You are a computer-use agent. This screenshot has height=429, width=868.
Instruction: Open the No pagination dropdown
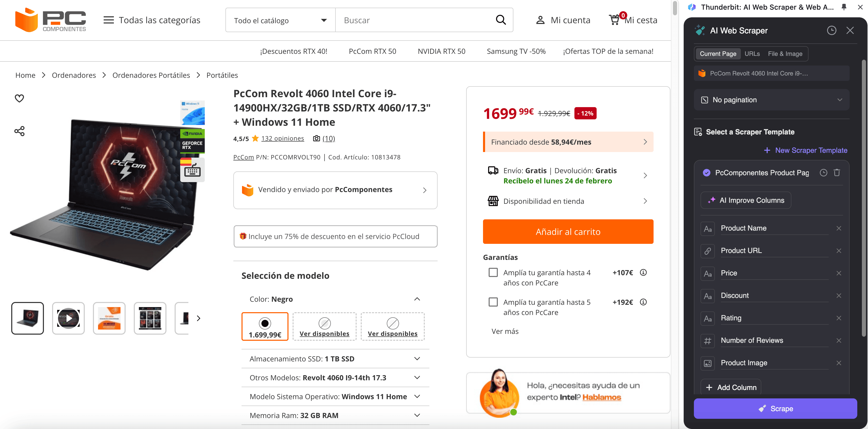point(771,100)
